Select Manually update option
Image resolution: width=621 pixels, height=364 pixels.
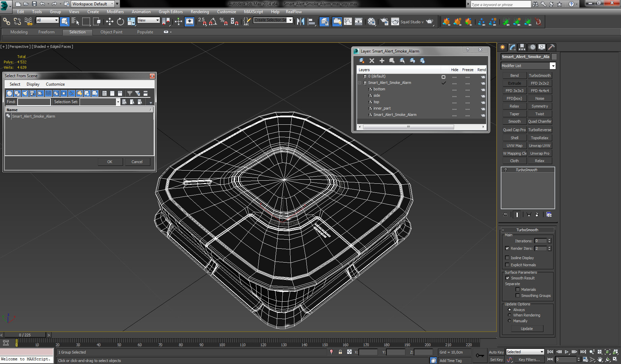pos(509,321)
